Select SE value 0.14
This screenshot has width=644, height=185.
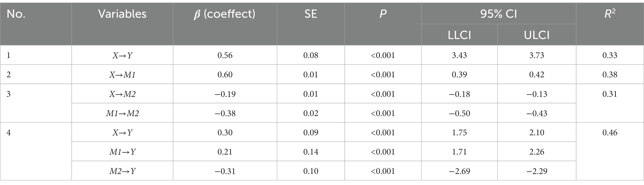click(310, 152)
